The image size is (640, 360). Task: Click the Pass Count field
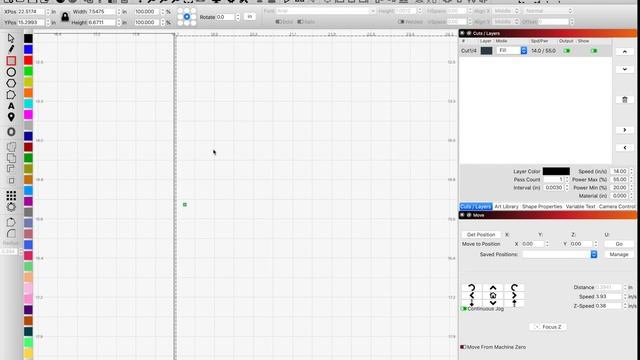[x=553, y=180]
